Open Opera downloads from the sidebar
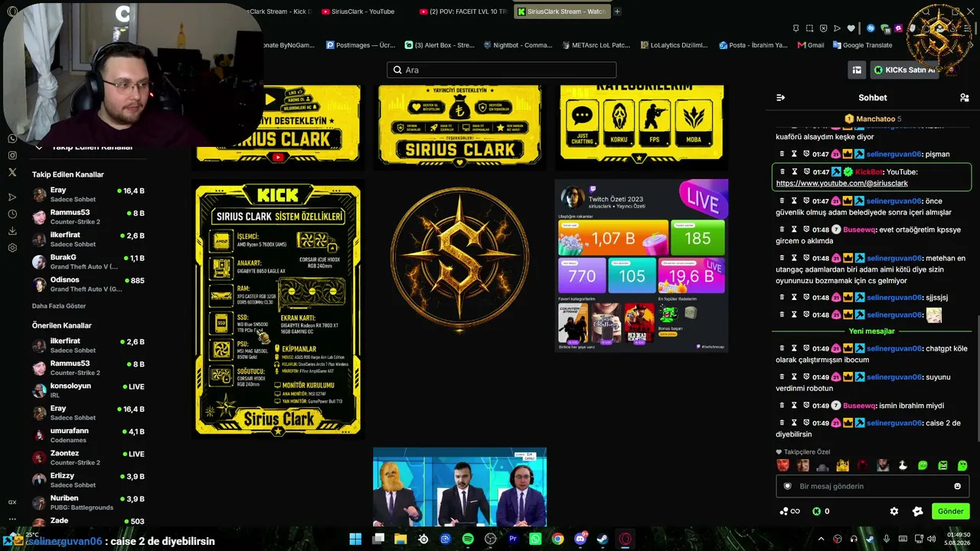 pos(12,231)
